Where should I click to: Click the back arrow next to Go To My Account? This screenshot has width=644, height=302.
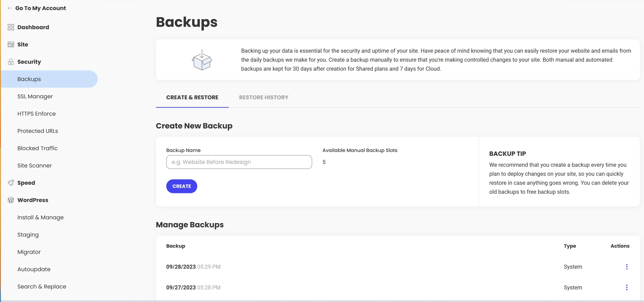click(10, 8)
